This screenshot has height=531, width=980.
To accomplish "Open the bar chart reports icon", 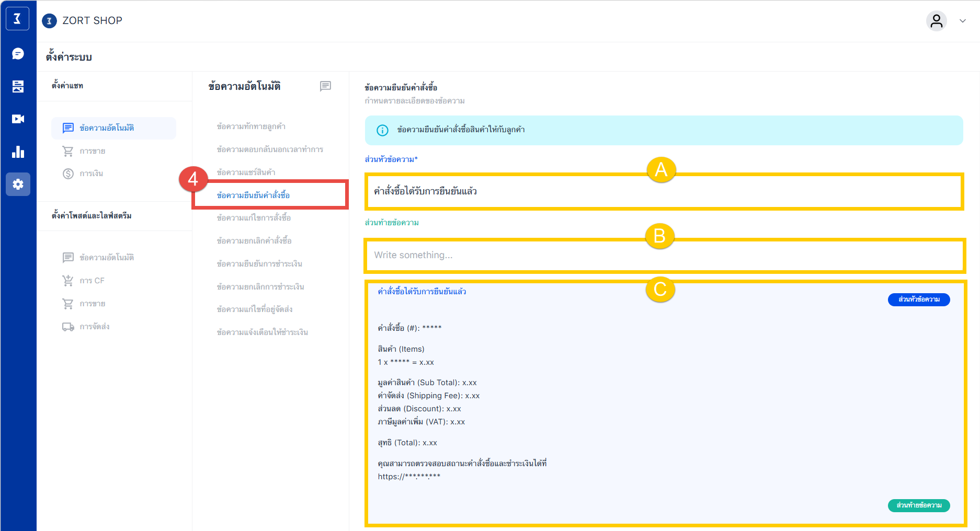I will pyautogui.click(x=18, y=152).
